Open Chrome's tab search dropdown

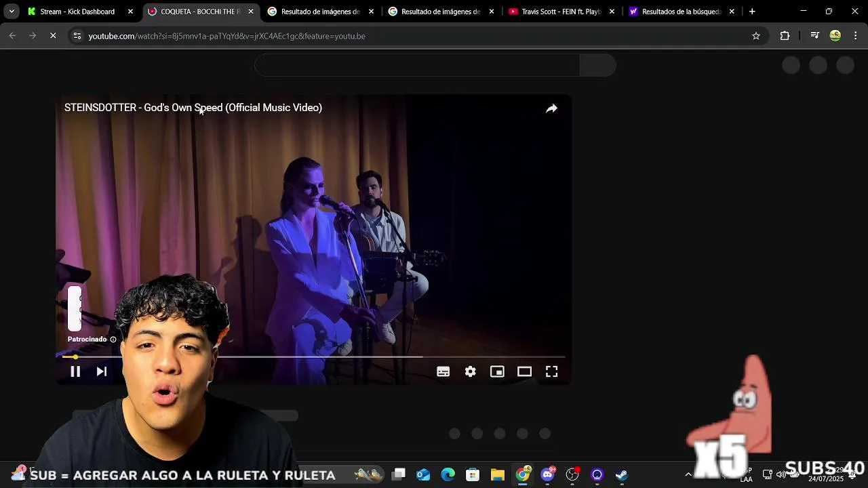pos(12,12)
